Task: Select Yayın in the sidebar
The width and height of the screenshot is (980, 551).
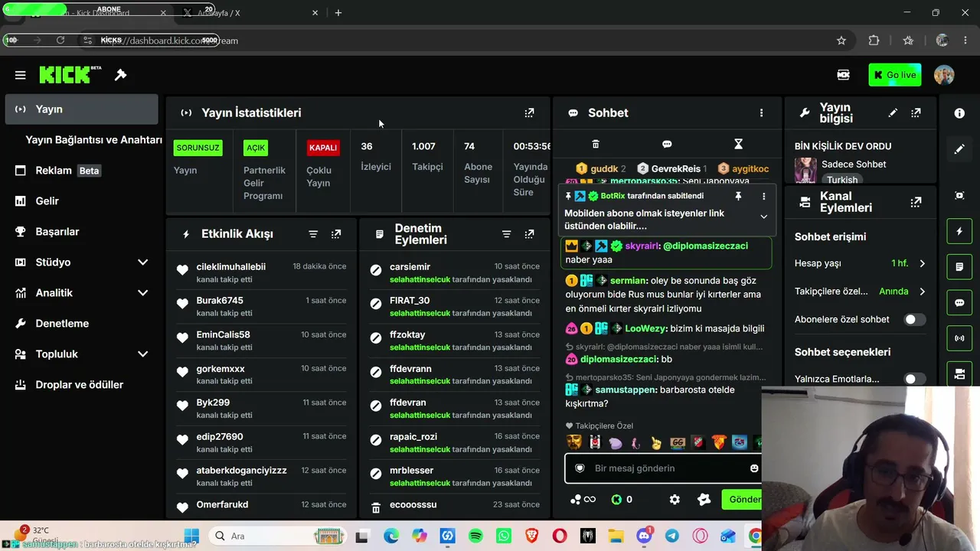Action: tap(81, 109)
